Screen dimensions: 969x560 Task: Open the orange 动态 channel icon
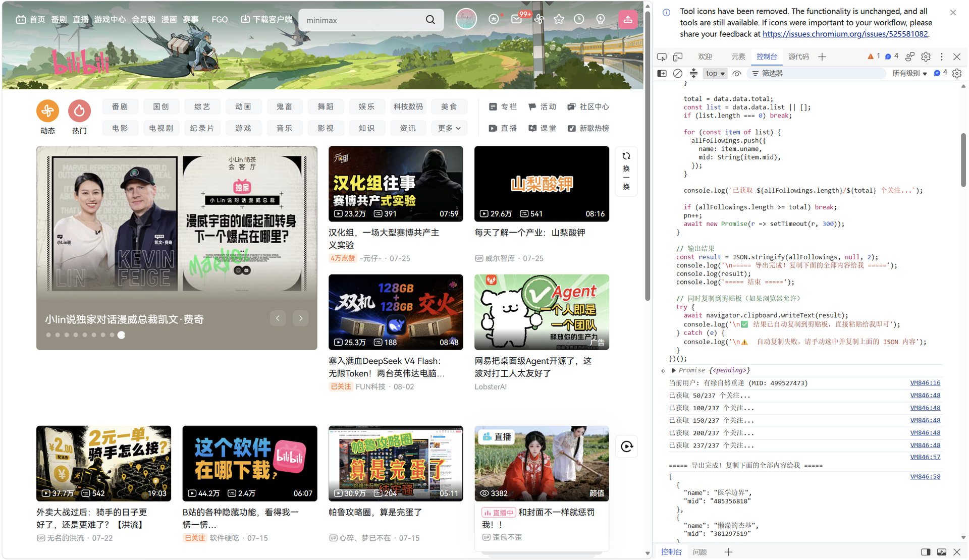pyautogui.click(x=47, y=111)
